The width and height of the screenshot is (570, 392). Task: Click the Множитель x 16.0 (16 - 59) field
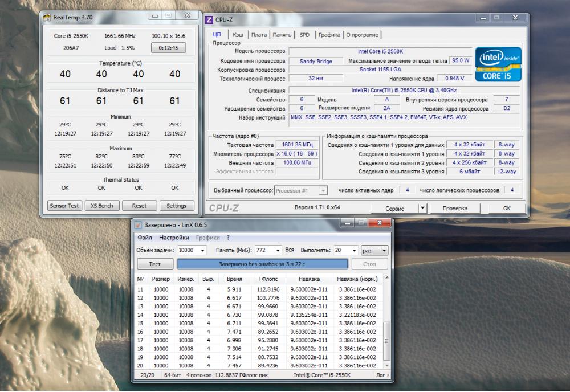(x=297, y=154)
